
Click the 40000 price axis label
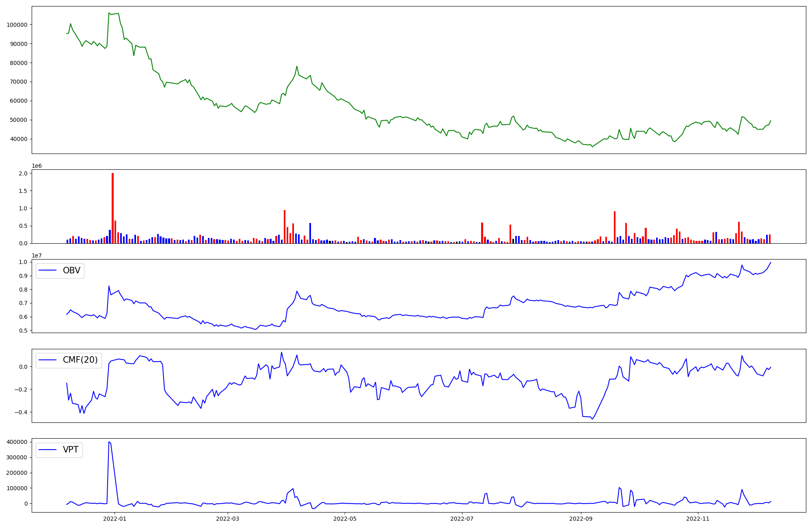(x=19, y=139)
